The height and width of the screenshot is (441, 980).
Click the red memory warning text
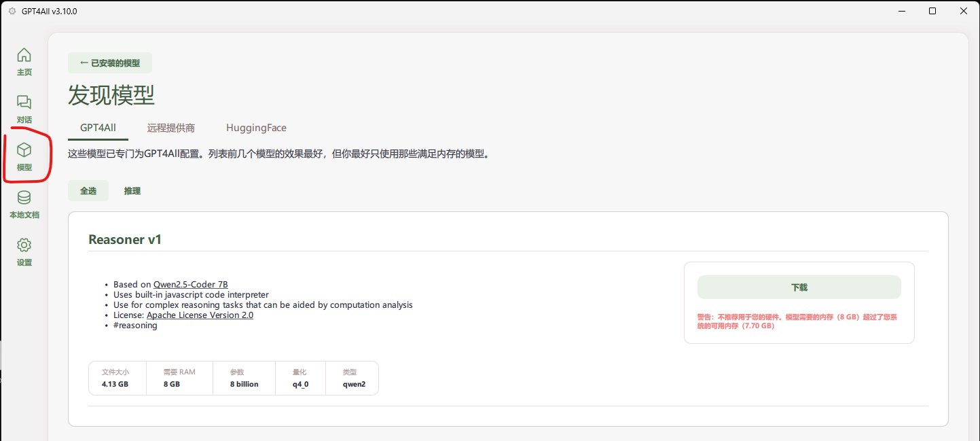click(x=797, y=321)
